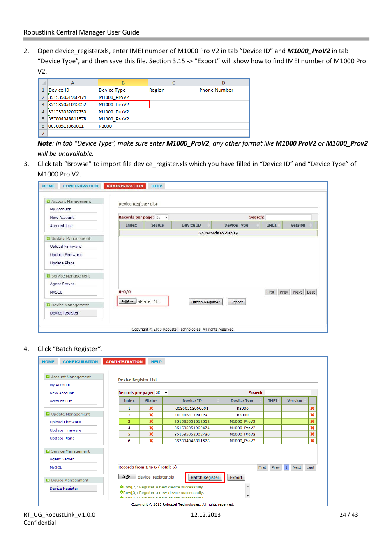The image size is (392, 555).
Task: Click Status X icon of index 6 row
Action: coord(151,441)
